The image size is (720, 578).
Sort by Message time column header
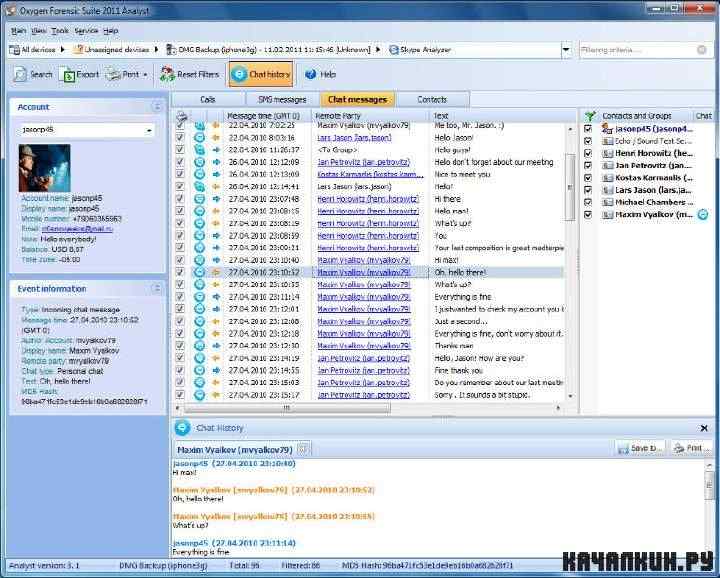(267, 116)
